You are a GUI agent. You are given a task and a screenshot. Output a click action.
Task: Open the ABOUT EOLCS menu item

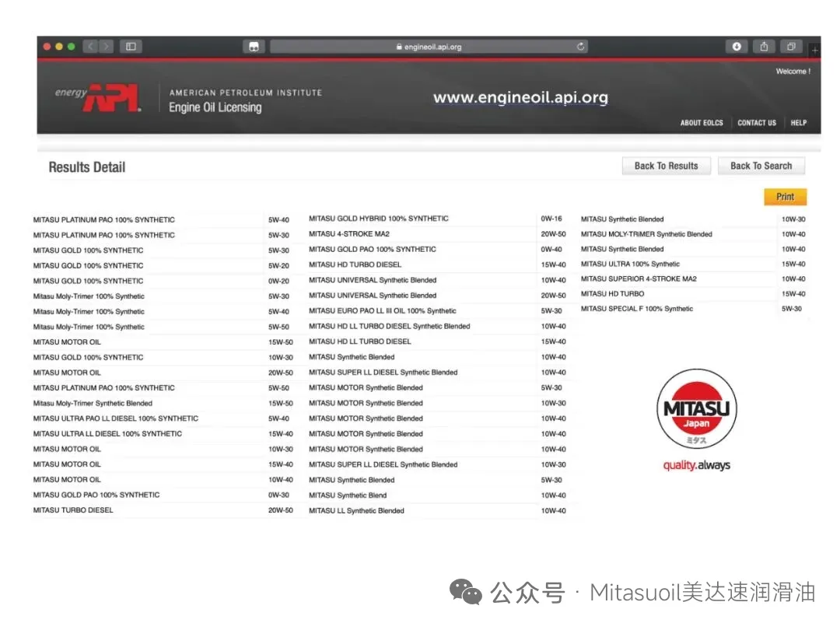click(x=702, y=123)
